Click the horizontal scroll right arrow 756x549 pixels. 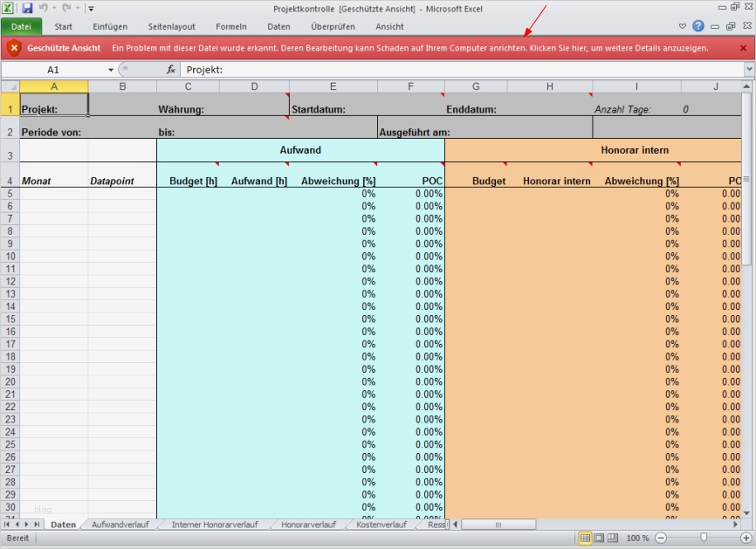tap(735, 525)
